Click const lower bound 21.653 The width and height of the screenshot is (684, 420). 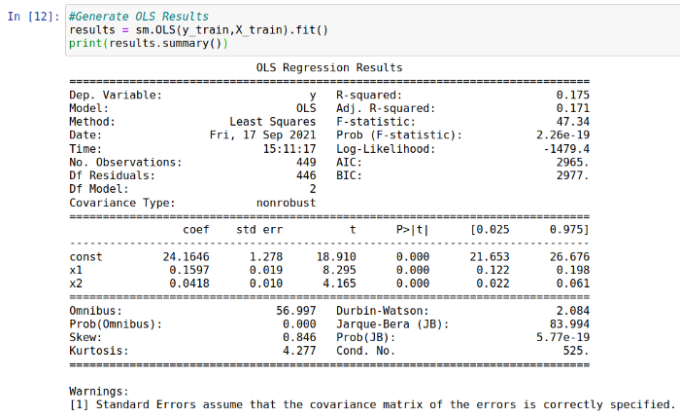coord(489,257)
